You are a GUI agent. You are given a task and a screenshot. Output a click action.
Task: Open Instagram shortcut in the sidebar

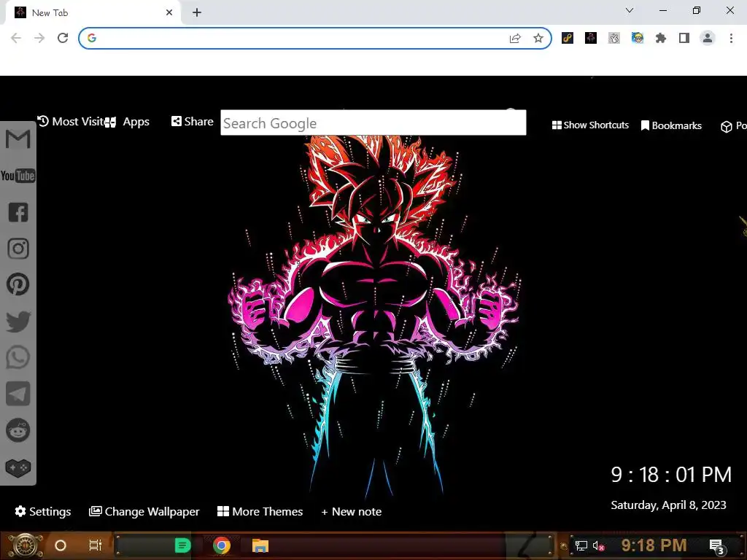pyautogui.click(x=18, y=249)
